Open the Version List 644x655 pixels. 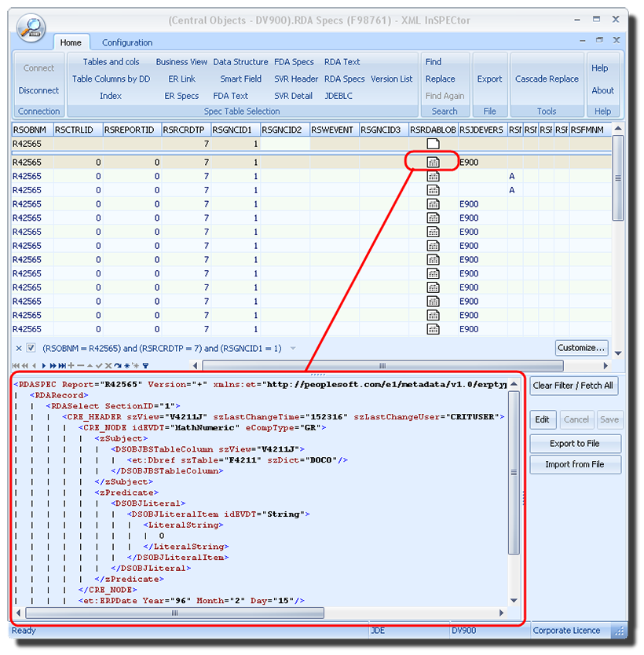[391, 79]
